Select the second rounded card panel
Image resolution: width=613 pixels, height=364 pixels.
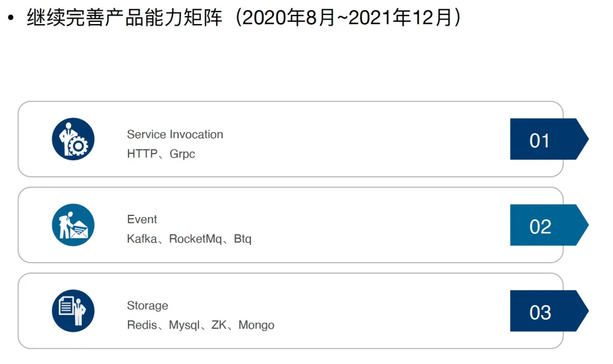pos(291,225)
